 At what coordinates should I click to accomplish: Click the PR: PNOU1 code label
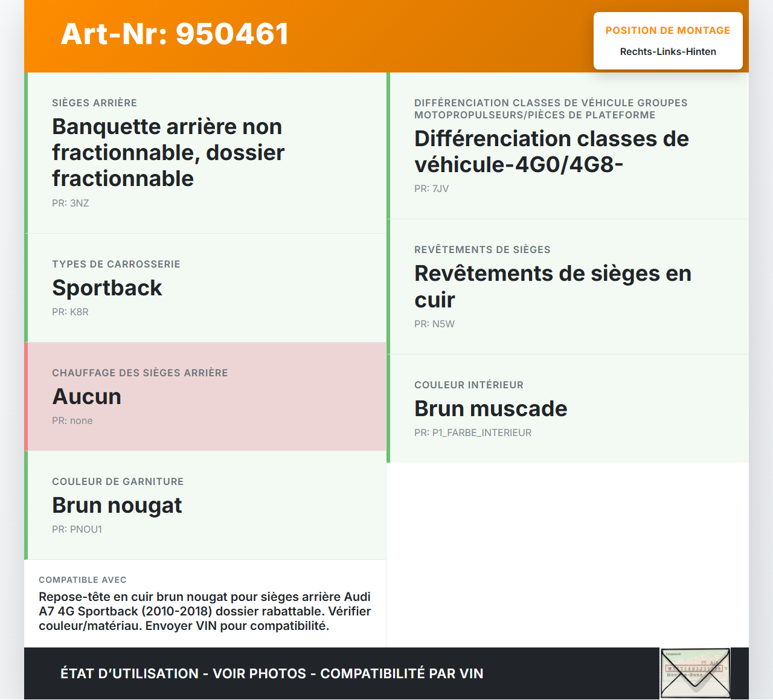click(77, 529)
